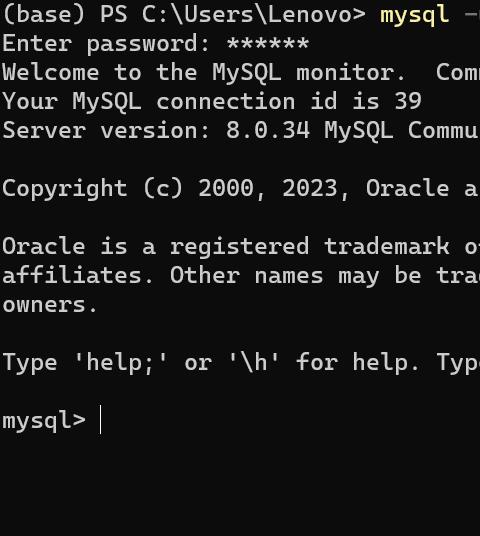Click the connection id number 39
Viewport: 480px width, 536px height.
pos(408,102)
